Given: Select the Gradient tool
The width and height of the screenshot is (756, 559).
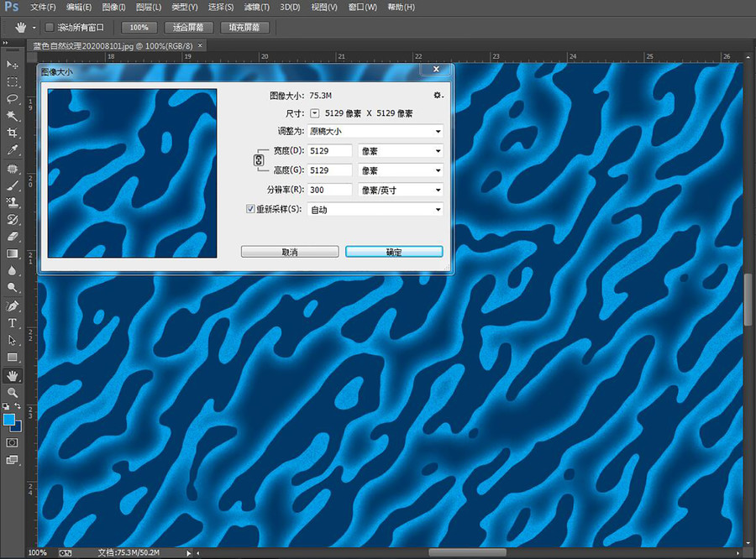Looking at the screenshot, I should point(12,253).
